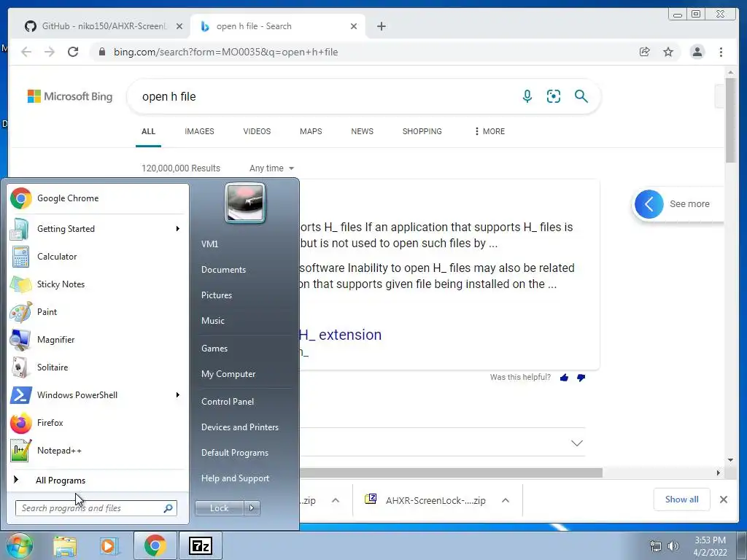Viewport: 747px width, 560px height.
Task: Click the Bing microphone voice search icon
Action: (527, 96)
